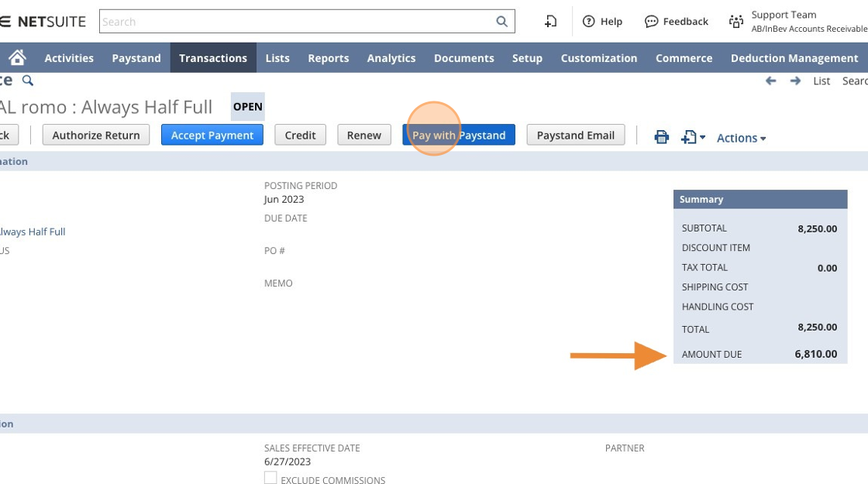Click the NetSuite logo
The width and height of the screenshot is (868, 484).
click(x=44, y=22)
